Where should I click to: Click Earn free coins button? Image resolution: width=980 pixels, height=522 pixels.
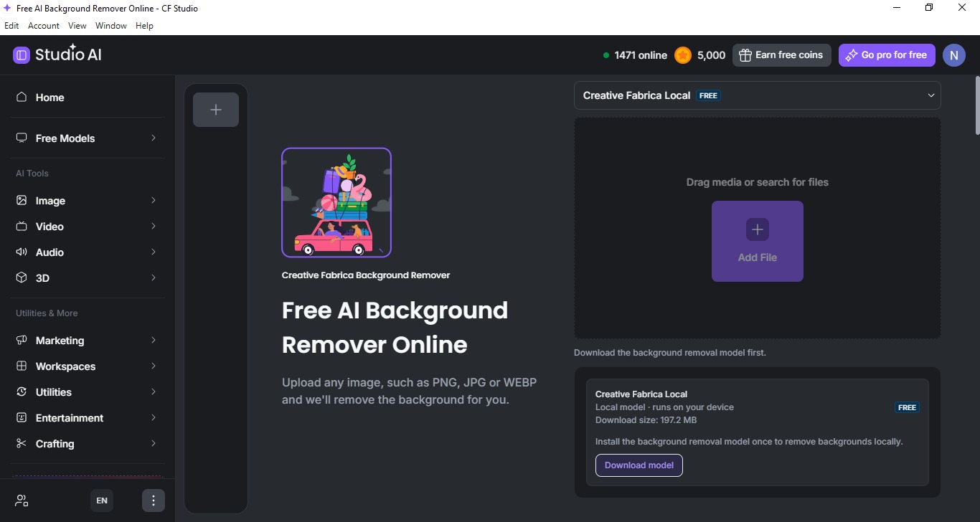(782, 55)
